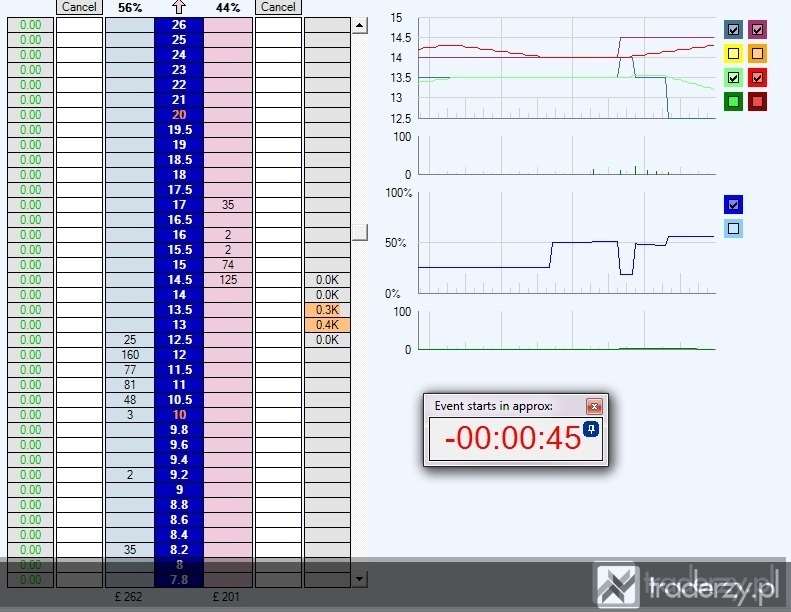The width and height of the screenshot is (791, 612).
Task: Click the solid green color swatch
Action: pos(733,101)
